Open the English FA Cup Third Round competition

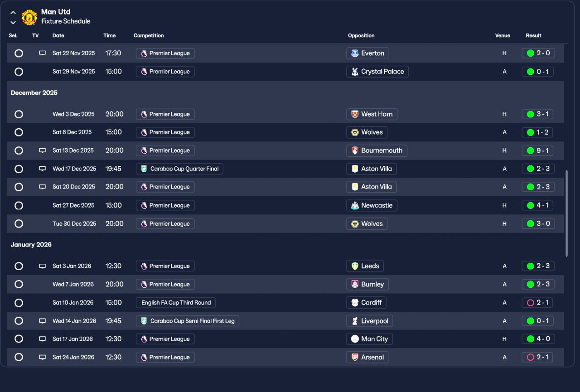click(176, 302)
